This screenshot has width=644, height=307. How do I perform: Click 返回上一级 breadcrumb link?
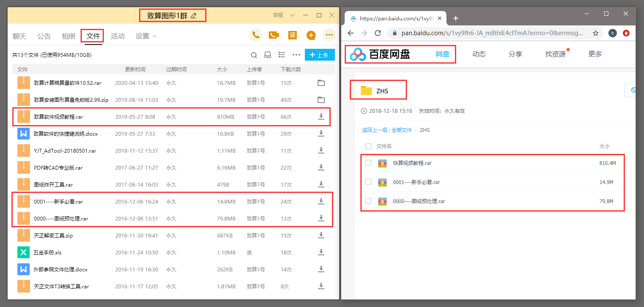375,130
